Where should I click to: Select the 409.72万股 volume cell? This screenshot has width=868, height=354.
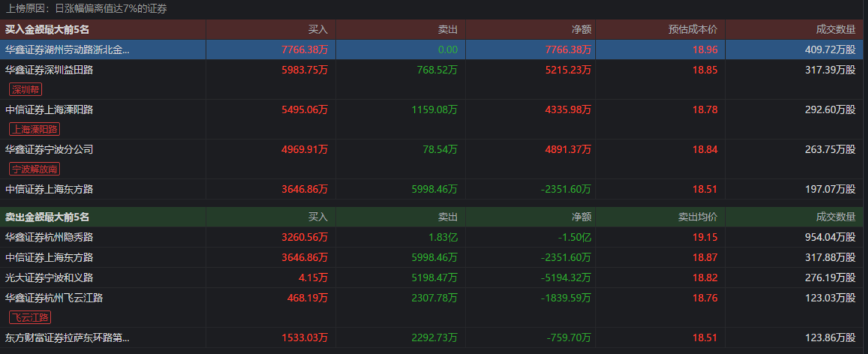pos(830,50)
